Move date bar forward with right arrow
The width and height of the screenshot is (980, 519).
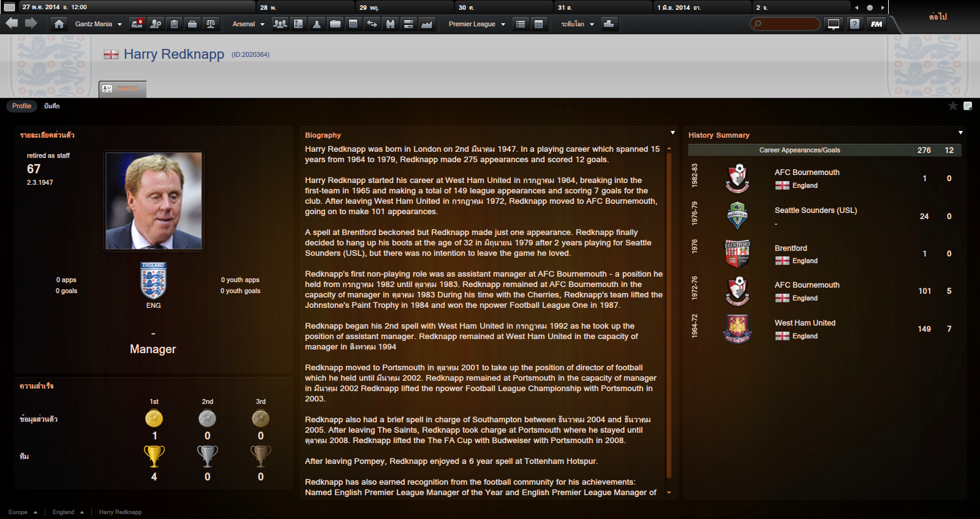coord(883,7)
